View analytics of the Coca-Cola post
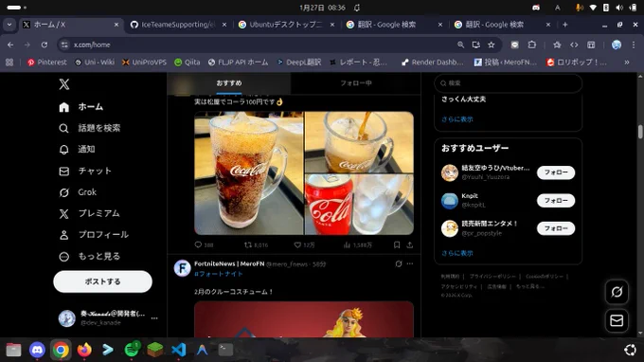Viewport: 644px width, 362px height. tap(357, 244)
